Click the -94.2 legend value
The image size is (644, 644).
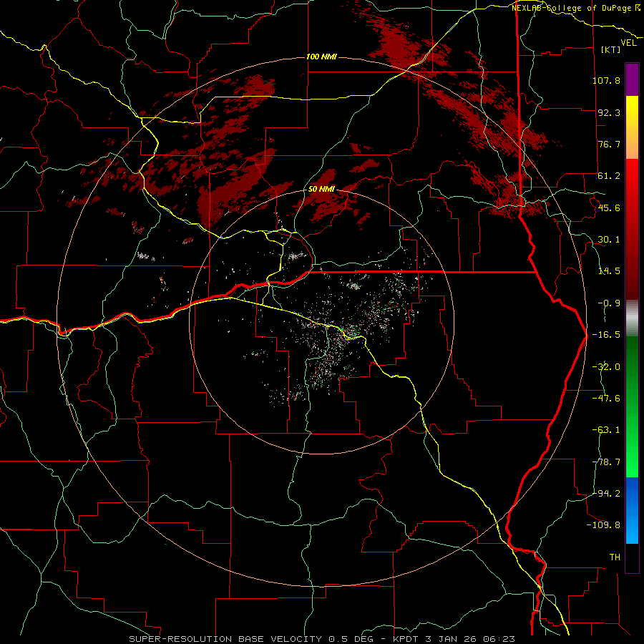606,493
